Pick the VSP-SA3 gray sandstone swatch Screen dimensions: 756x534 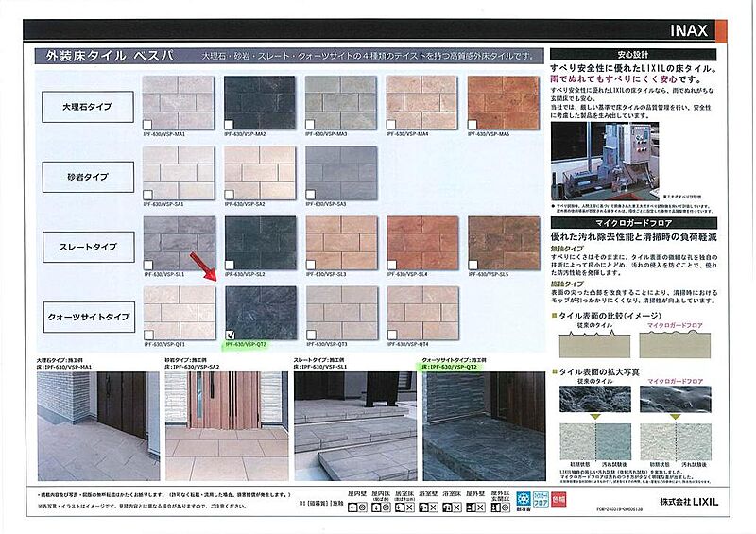coord(341,173)
